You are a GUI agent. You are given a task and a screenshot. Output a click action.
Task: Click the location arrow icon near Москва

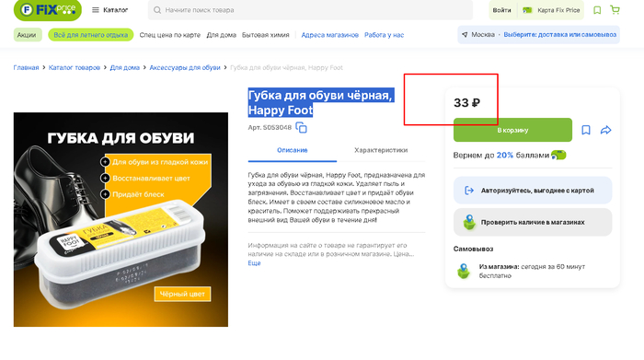click(x=465, y=35)
